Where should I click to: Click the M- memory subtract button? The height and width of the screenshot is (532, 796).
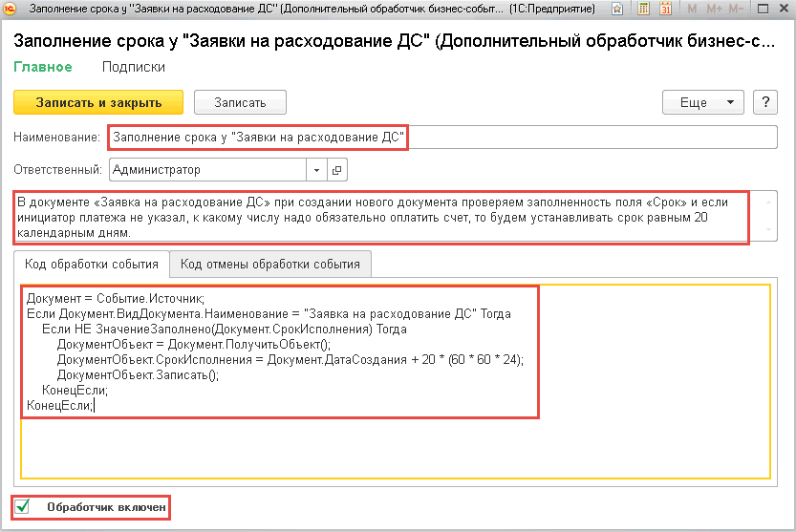click(736, 9)
